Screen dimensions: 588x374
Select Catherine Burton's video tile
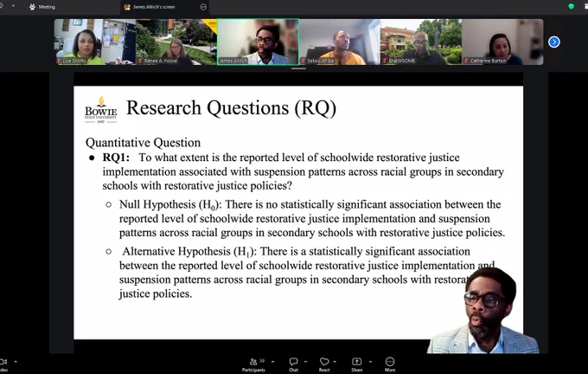(x=502, y=42)
